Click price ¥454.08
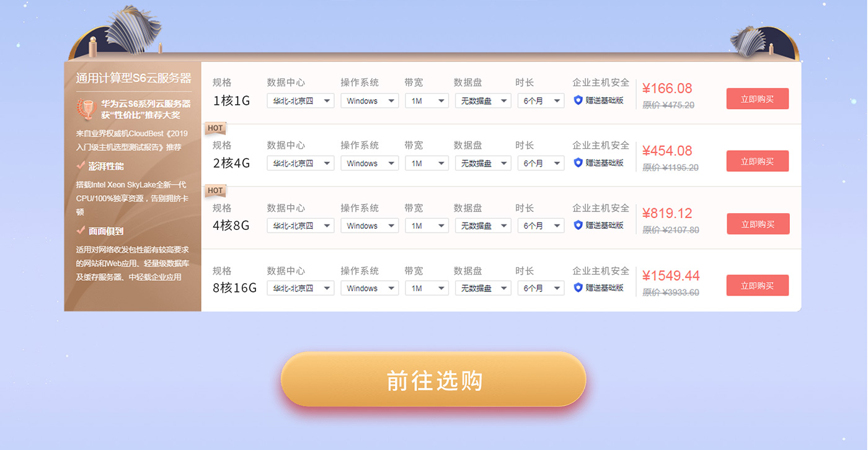The width and height of the screenshot is (868, 450). click(667, 151)
